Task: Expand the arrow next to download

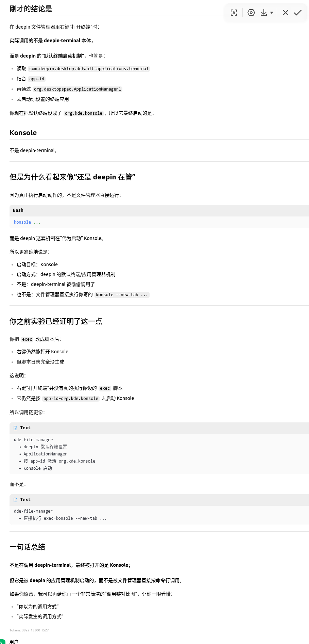Action: pyautogui.click(x=272, y=13)
